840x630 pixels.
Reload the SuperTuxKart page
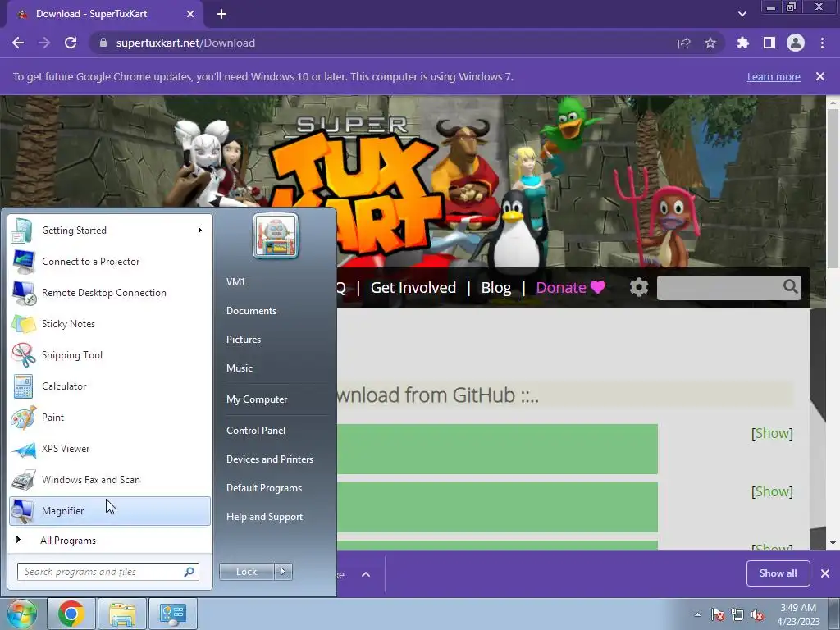coord(71,43)
